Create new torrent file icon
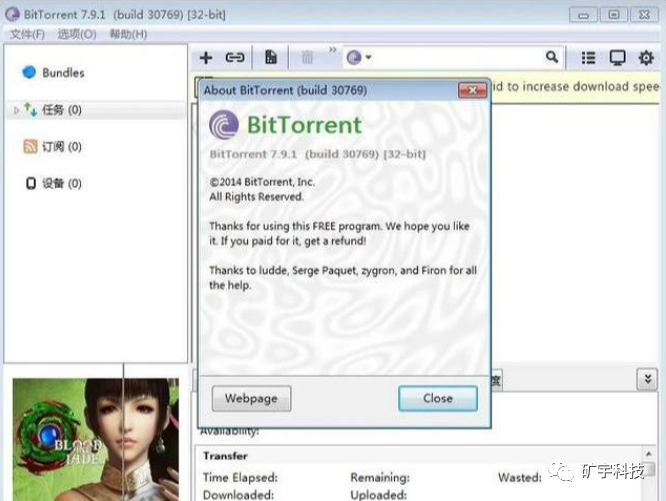The image size is (666, 501). click(271, 57)
